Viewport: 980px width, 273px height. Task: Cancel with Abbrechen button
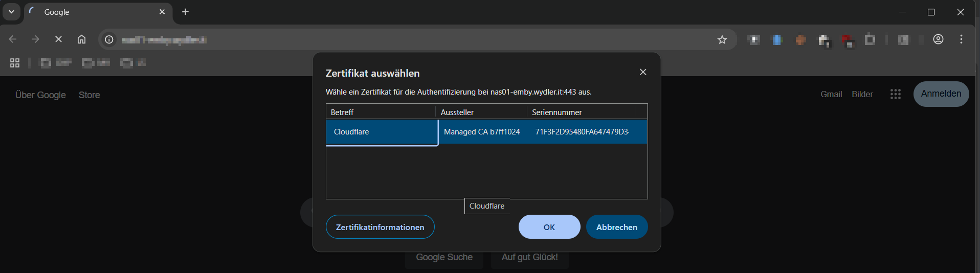coord(617,227)
